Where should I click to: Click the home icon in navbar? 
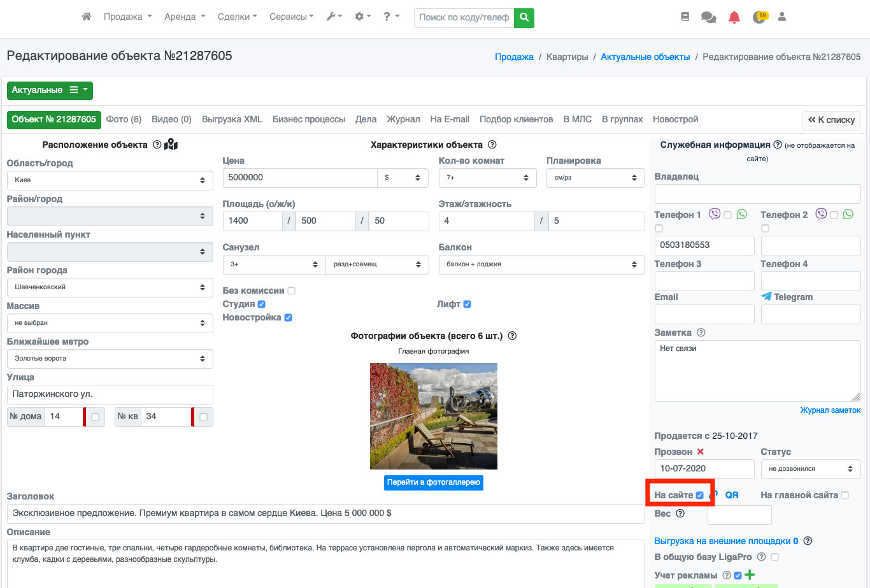(x=87, y=17)
